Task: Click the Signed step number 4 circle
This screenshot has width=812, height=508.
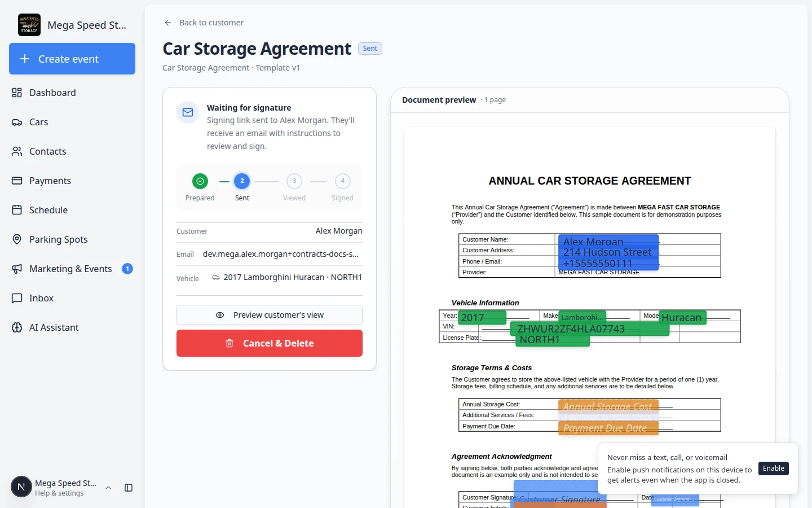Action: [342, 181]
